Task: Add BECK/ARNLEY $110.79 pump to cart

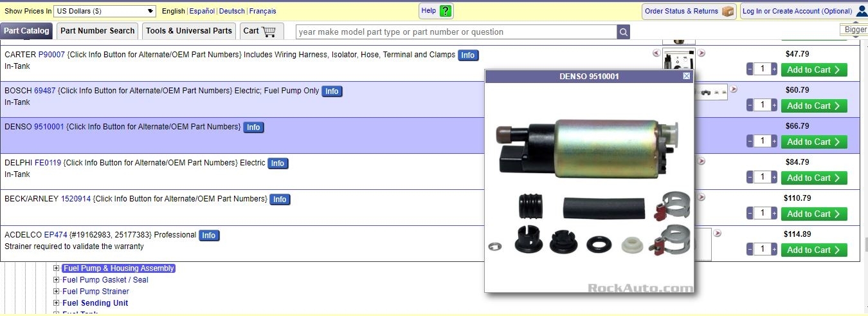Action: pyautogui.click(x=814, y=214)
